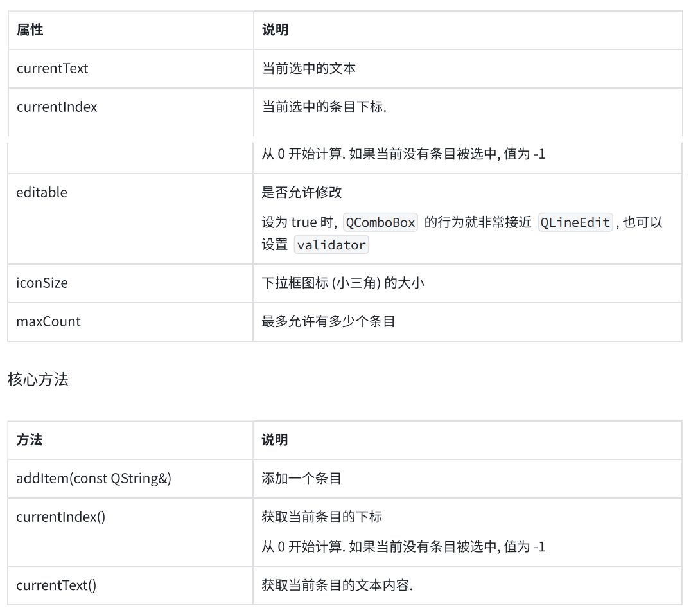Click the 属性 column header
The width and height of the screenshot is (700, 615).
(x=30, y=30)
